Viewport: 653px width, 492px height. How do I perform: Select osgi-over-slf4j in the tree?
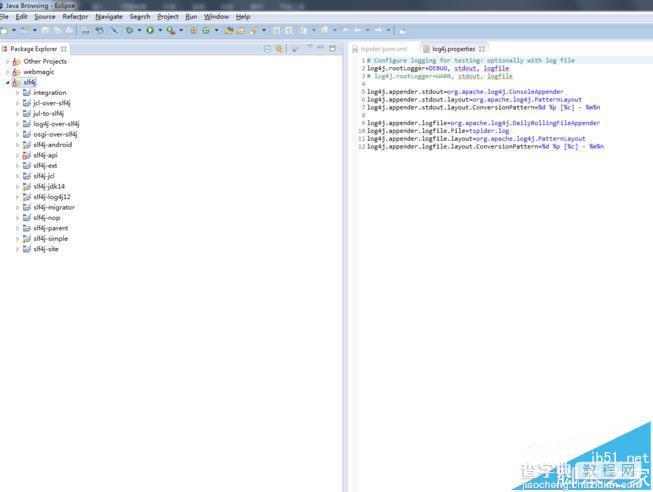click(x=55, y=135)
